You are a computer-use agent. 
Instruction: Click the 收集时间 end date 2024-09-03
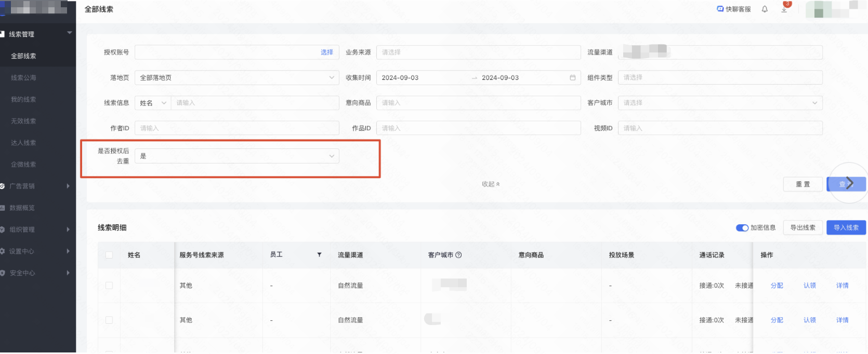[500, 77]
